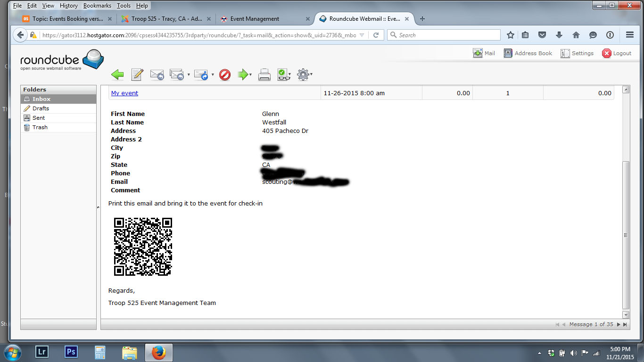Viewport: 644px width, 362px height.
Task: Click the URL address bar
Action: (x=198, y=35)
